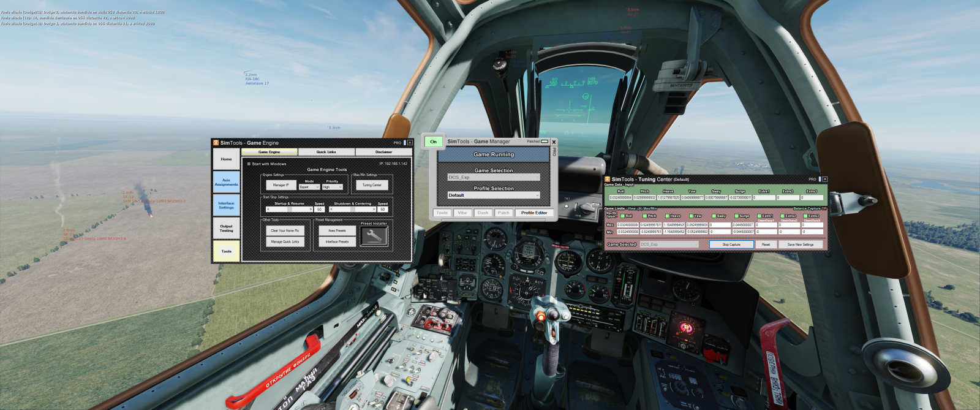
Task: Click the Tools button in Game Manager
Action: (442, 213)
